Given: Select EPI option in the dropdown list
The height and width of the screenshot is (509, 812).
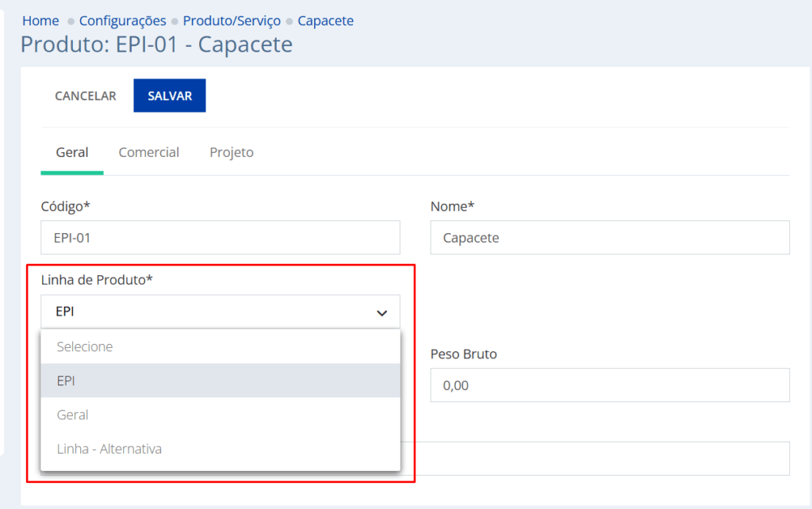Looking at the screenshot, I should (220, 381).
